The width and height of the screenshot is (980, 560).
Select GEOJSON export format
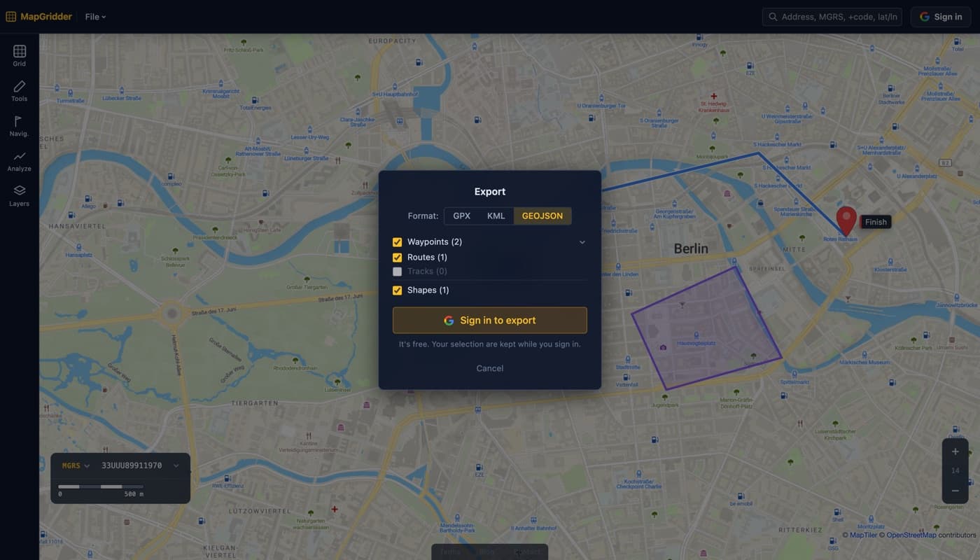coord(542,216)
